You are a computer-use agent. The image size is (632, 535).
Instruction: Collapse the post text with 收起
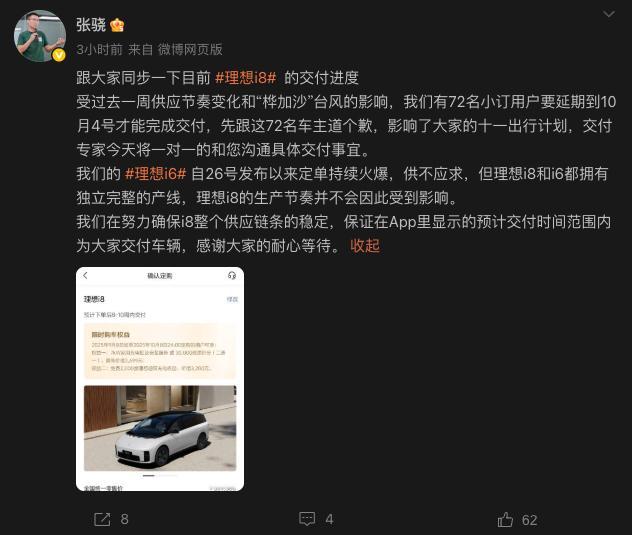point(365,246)
